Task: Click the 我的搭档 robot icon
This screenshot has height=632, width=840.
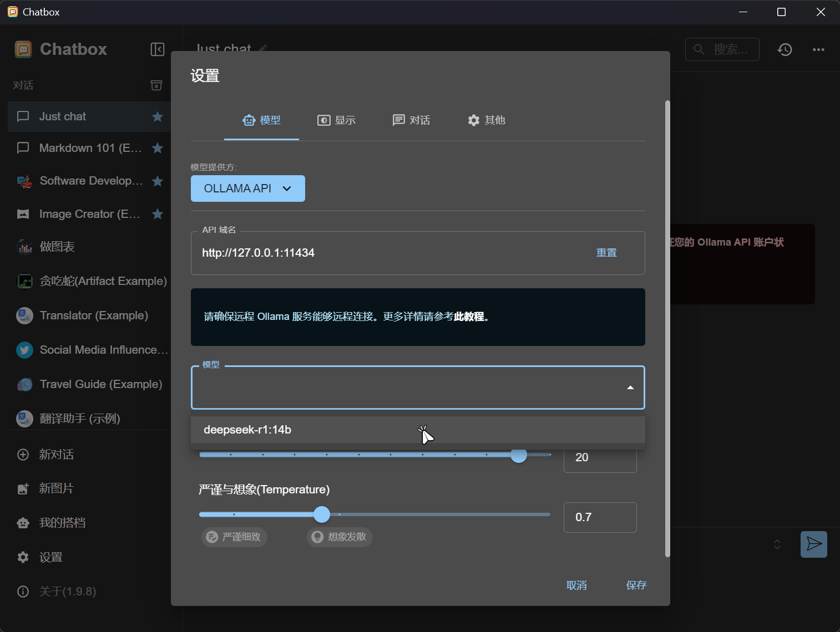Action: 23,523
